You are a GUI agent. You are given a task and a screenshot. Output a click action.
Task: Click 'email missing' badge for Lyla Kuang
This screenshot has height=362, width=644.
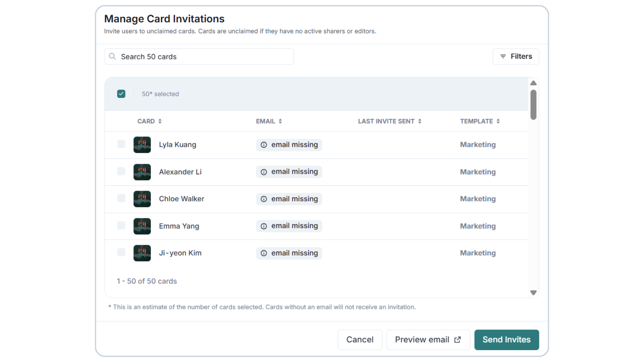click(289, 145)
